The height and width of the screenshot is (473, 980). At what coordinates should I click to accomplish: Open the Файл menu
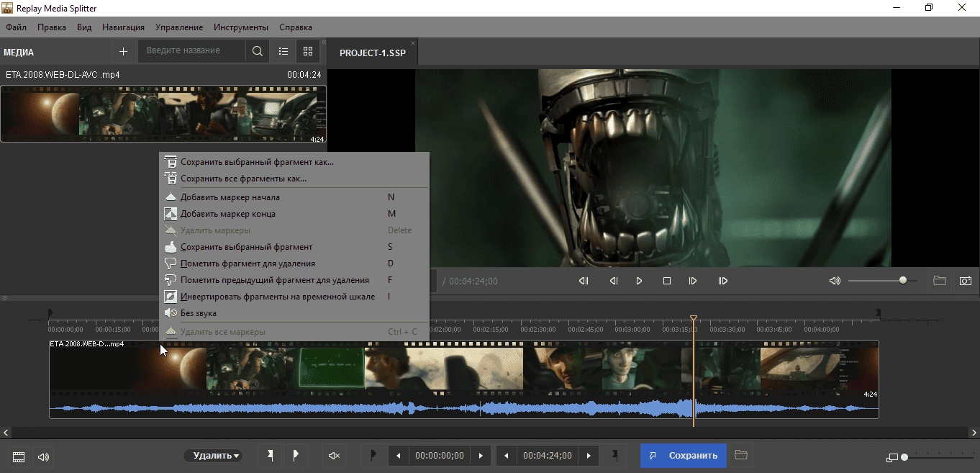(x=16, y=27)
